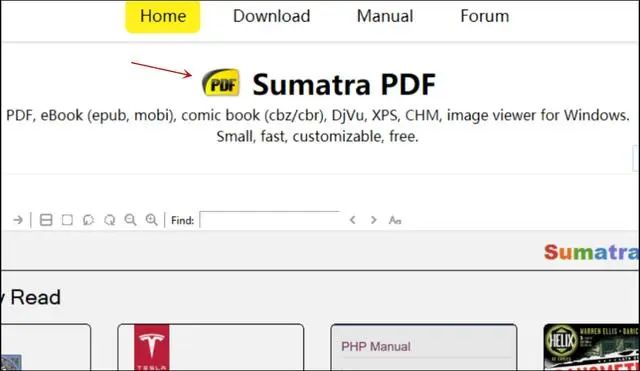Select the single page layout icon
Image resolution: width=640 pixels, height=371 pixels.
(x=67, y=220)
